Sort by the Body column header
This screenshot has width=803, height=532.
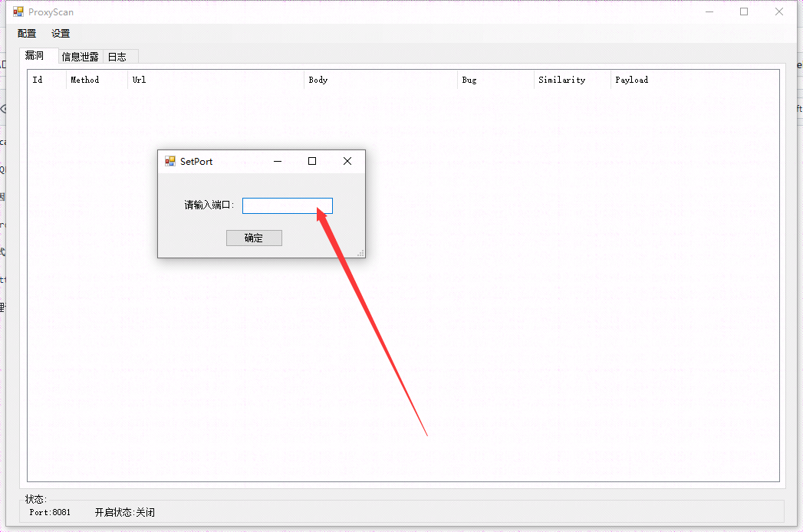click(x=380, y=80)
